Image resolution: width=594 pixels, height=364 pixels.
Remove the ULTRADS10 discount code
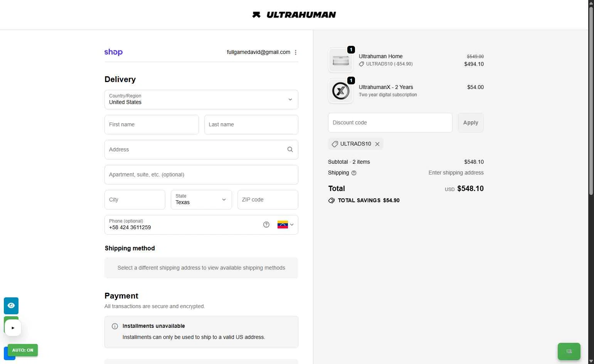[x=377, y=144]
